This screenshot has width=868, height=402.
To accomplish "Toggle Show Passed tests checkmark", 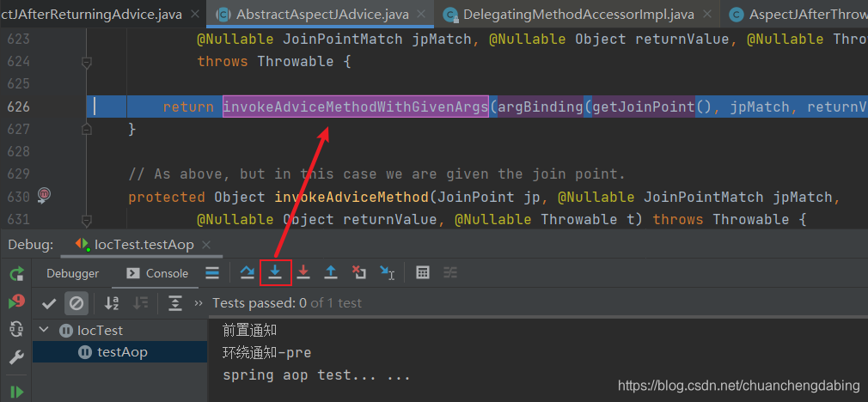I will click(x=49, y=303).
